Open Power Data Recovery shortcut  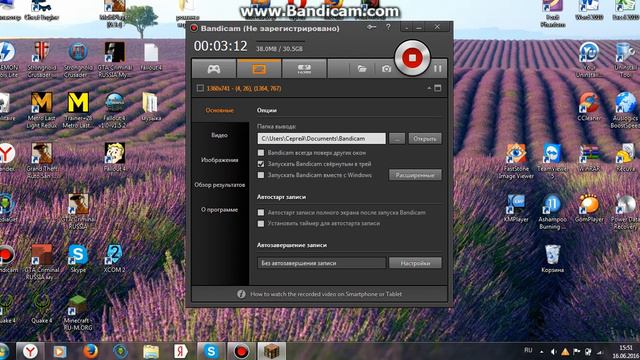(625, 212)
